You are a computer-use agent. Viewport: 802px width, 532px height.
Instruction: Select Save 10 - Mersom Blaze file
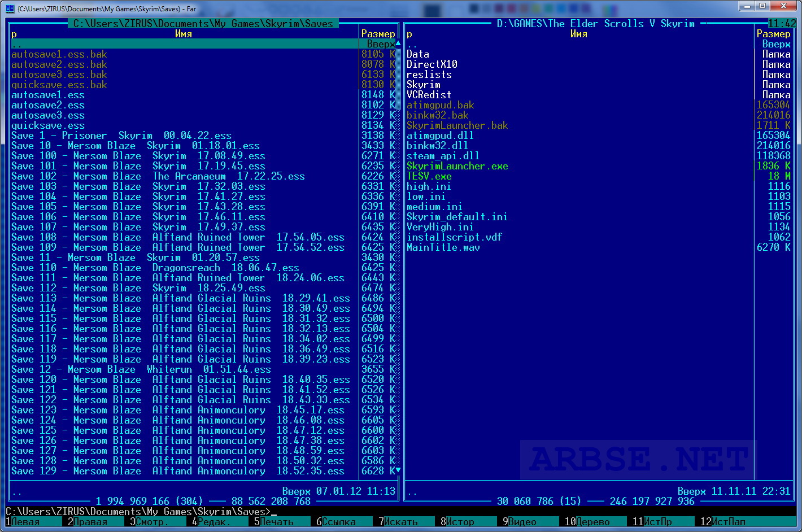[x=136, y=146]
